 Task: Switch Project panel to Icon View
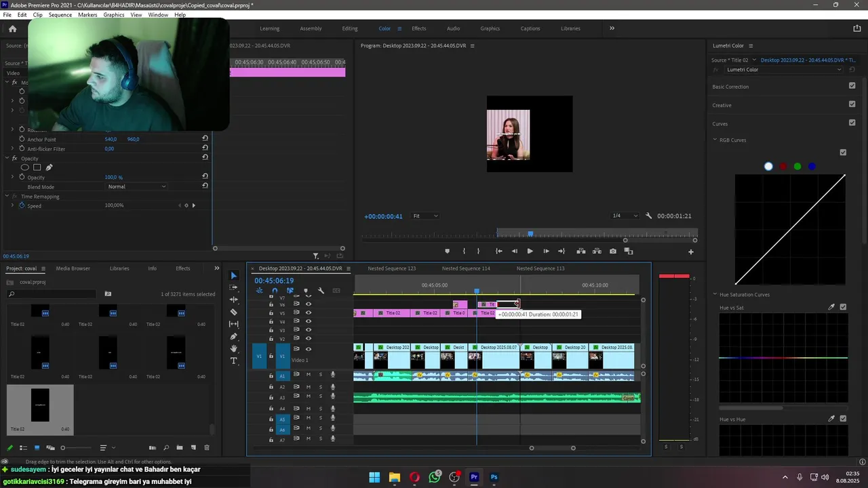click(x=37, y=447)
